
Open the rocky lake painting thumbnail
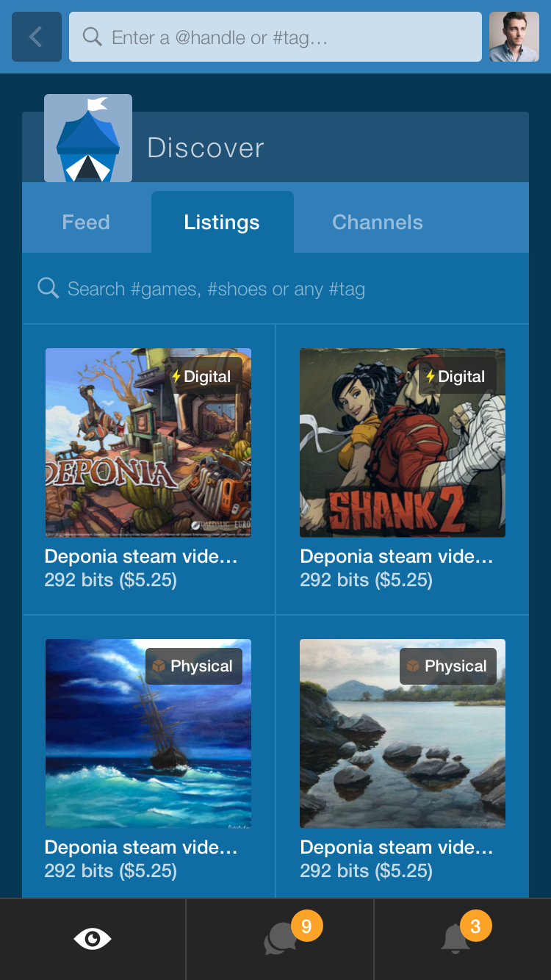(403, 734)
